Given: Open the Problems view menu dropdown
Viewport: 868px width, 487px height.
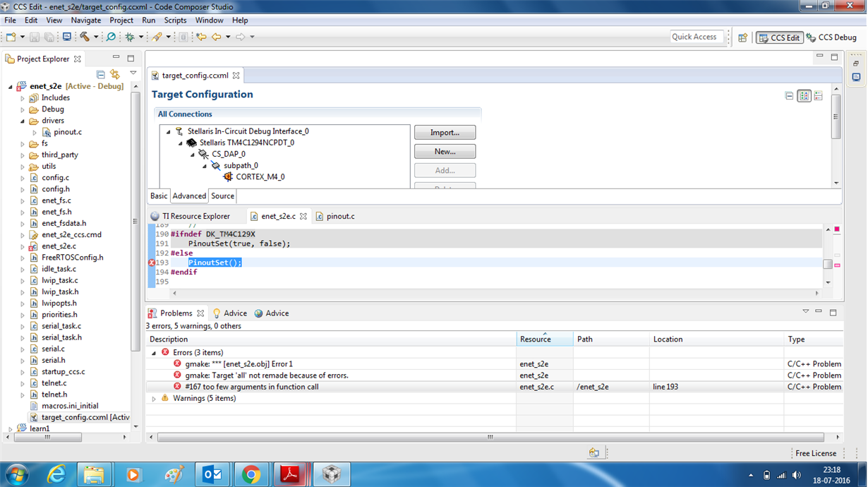Looking at the screenshot, I should (x=805, y=311).
